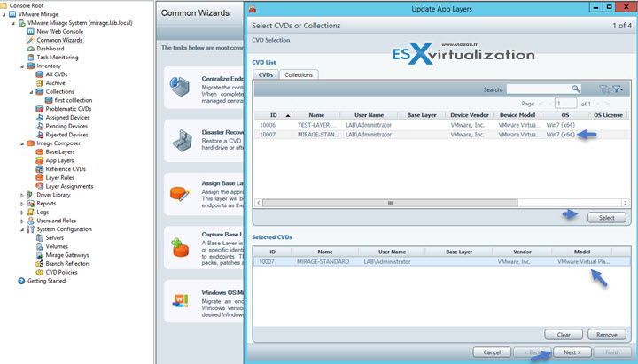Click the Servers icon
The height and width of the screenshot is (364, 638).
click(40, 238)
